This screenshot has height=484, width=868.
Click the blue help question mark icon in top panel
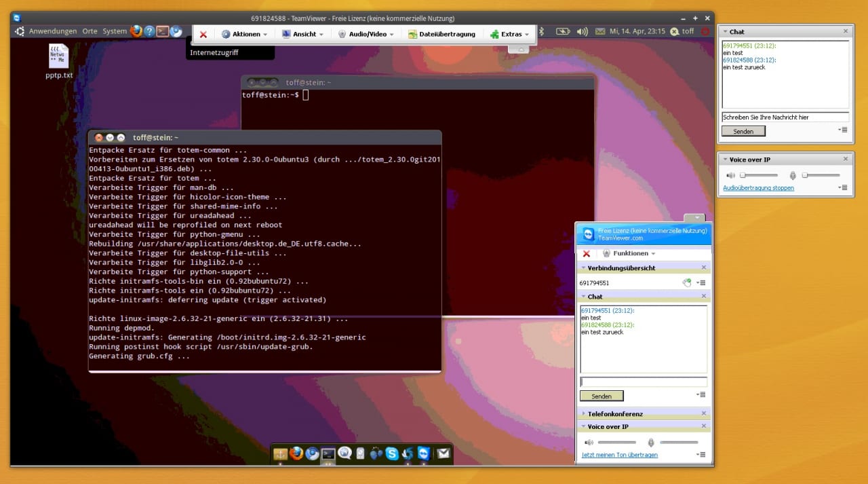click(149, 31)
